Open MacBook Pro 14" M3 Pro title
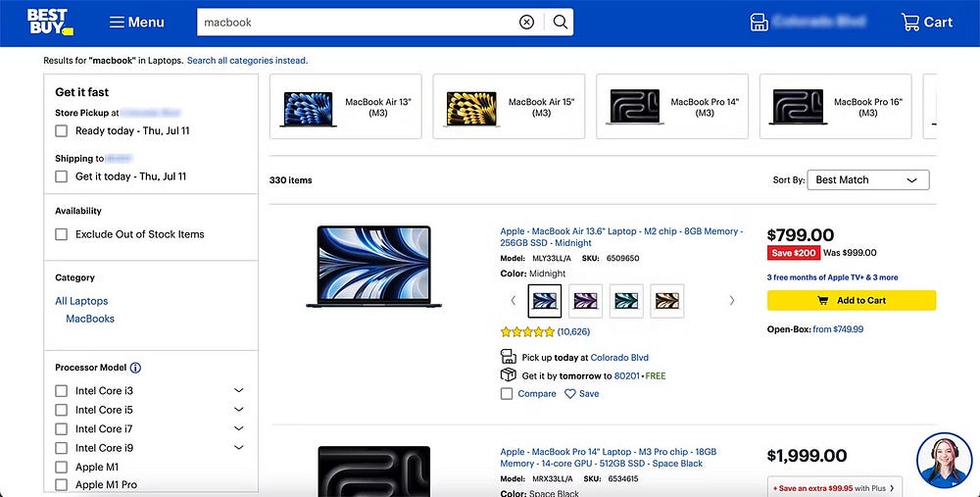The width and height of the screenshot is (980, 497). (609, 458)
